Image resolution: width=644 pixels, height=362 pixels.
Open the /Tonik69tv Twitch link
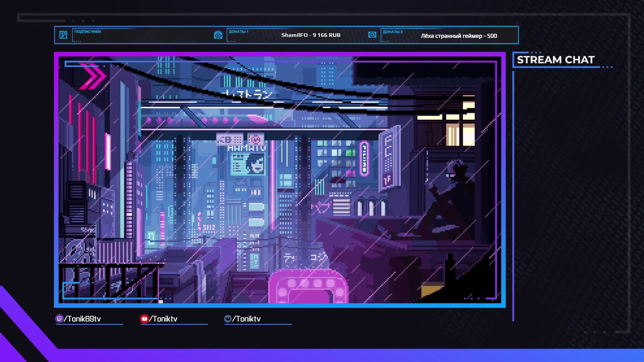tap(83, 319)
